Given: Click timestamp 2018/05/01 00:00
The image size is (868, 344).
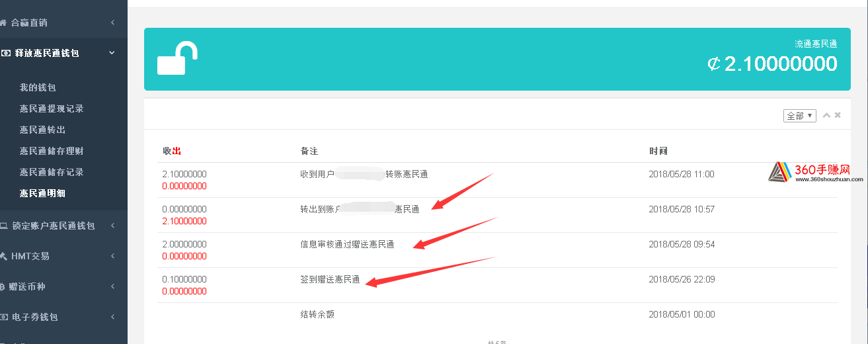Looking at the screenshot, I should click(682, 314).
